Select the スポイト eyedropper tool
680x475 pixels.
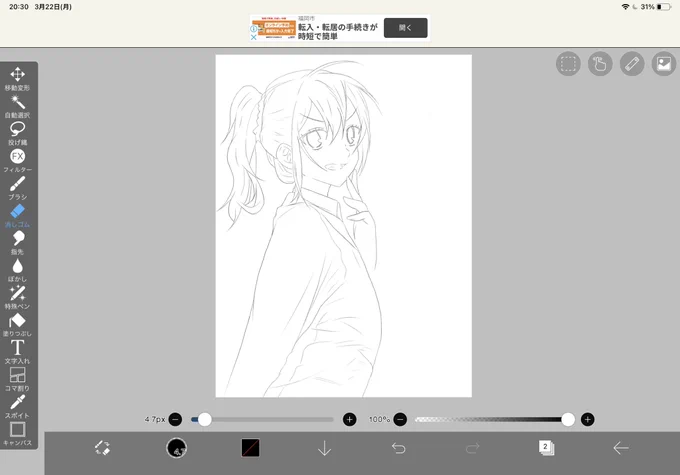(17, 407)
